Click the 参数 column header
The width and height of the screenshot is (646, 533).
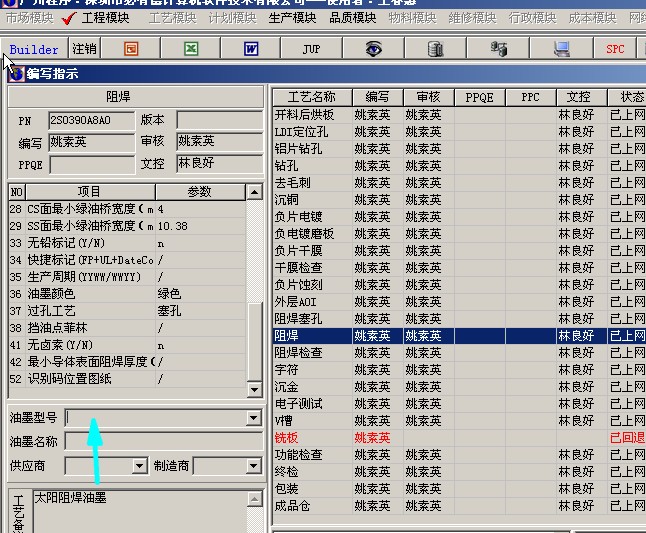click(x=200, y=192)
